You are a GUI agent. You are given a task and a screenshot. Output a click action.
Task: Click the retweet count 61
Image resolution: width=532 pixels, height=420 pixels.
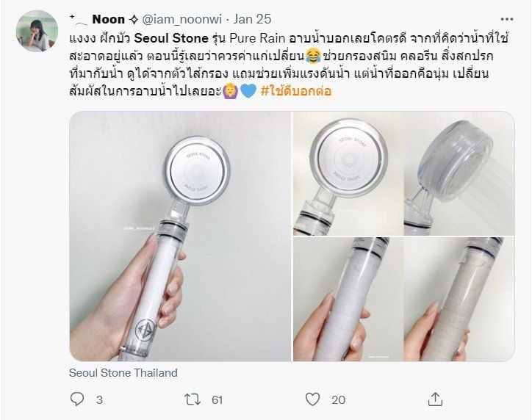[218, 400]
